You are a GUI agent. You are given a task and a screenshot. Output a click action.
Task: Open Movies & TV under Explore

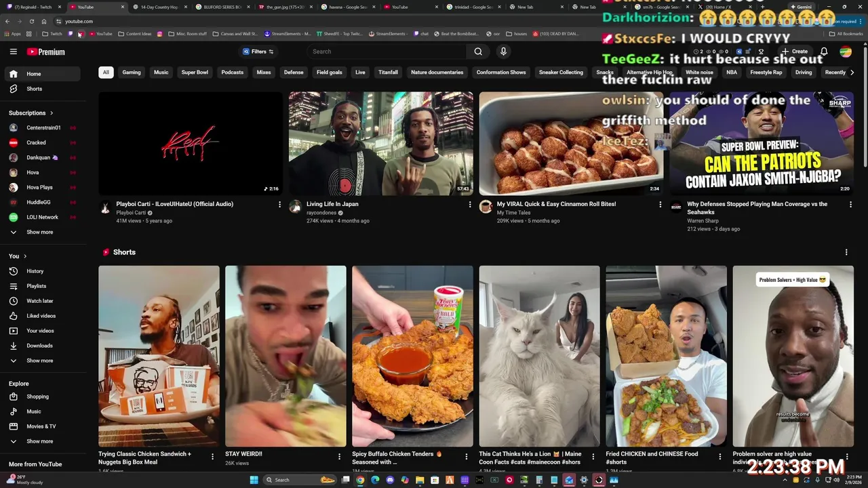point(42,426)
